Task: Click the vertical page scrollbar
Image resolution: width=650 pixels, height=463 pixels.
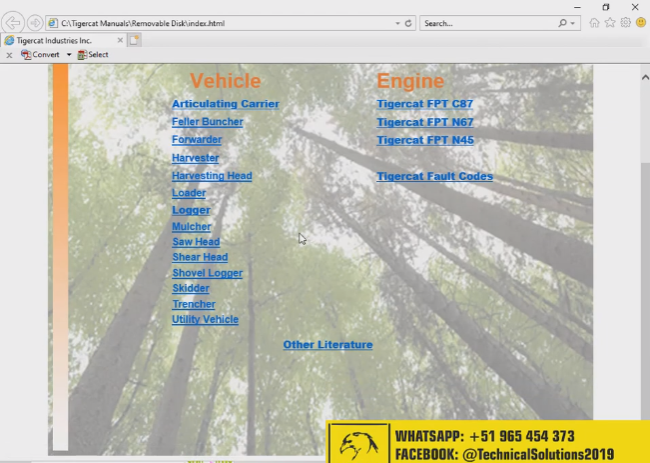Action: click(x=644, y=250)
